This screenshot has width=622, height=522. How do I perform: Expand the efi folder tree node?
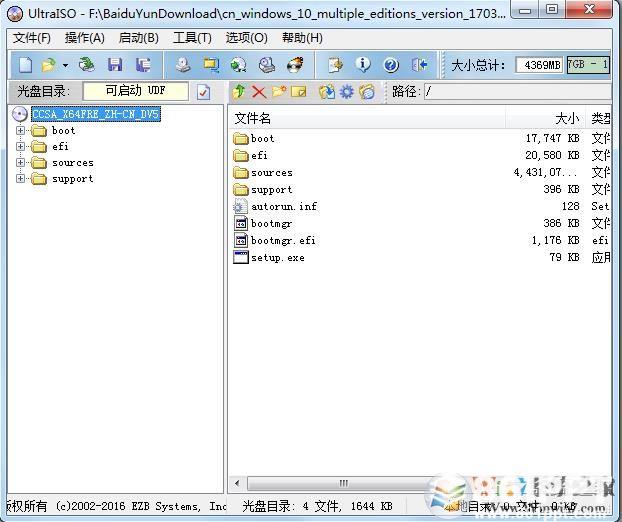point(20,146)
